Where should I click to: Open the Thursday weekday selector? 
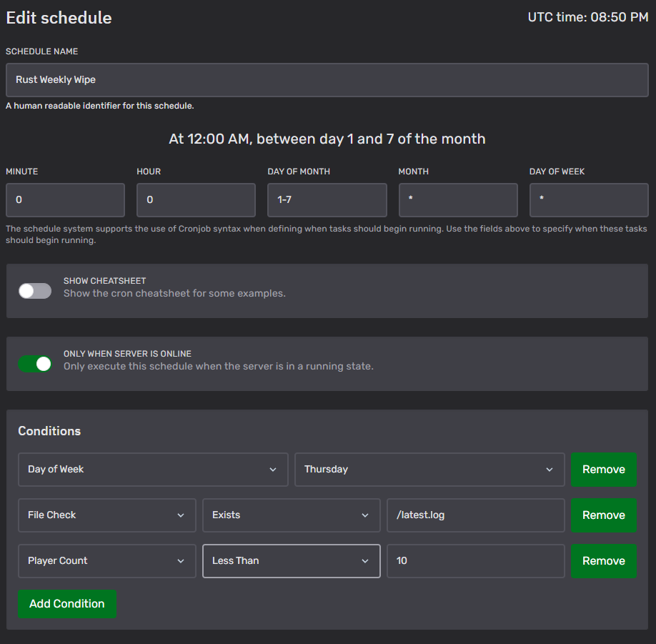pos(429,470)
